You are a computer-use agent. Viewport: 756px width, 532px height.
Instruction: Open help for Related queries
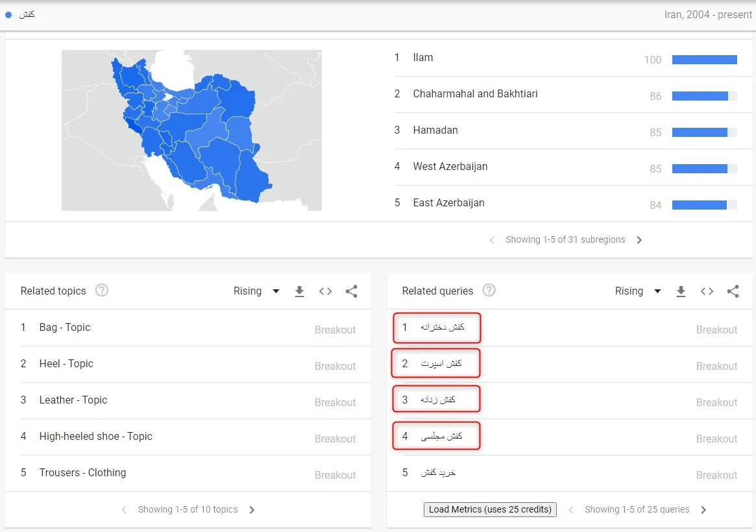tap(489, 290)
